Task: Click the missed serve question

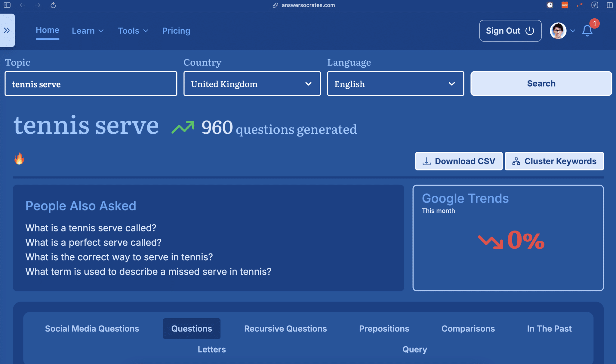Action: coord(148,272)
